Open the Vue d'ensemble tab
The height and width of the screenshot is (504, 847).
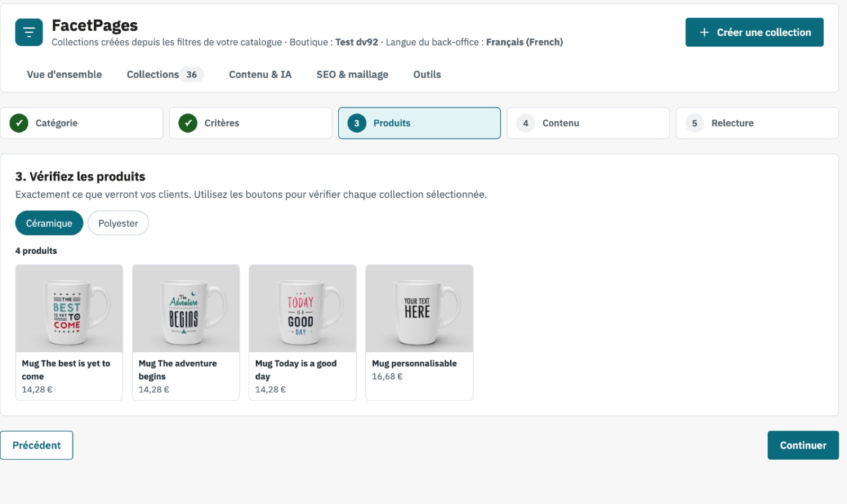click(65, 75)
